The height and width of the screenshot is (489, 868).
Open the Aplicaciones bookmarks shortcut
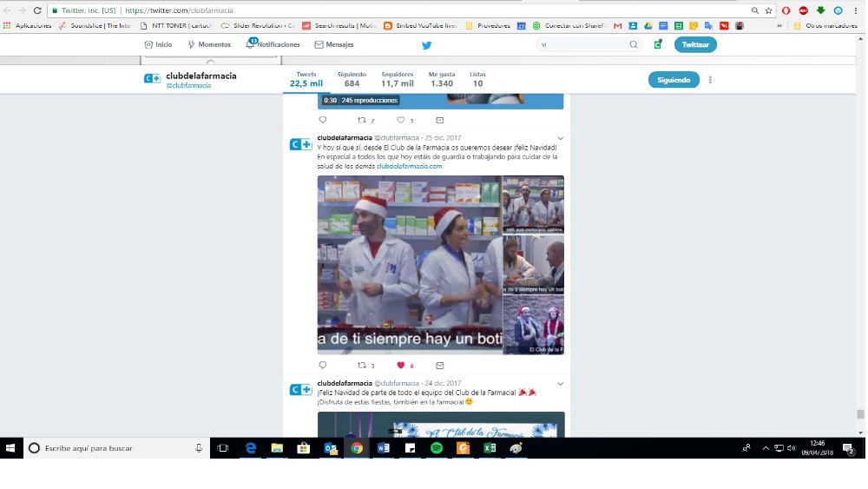pos(27,25)
